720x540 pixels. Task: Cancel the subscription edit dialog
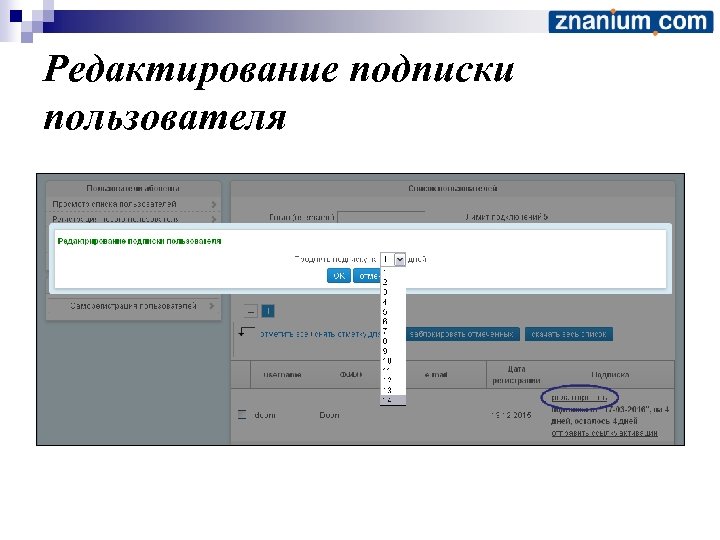click(366, 276)
